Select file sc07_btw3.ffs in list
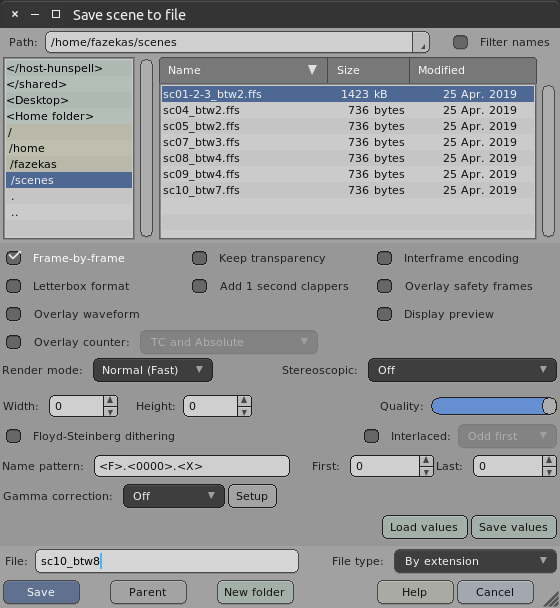 [348, 142]
